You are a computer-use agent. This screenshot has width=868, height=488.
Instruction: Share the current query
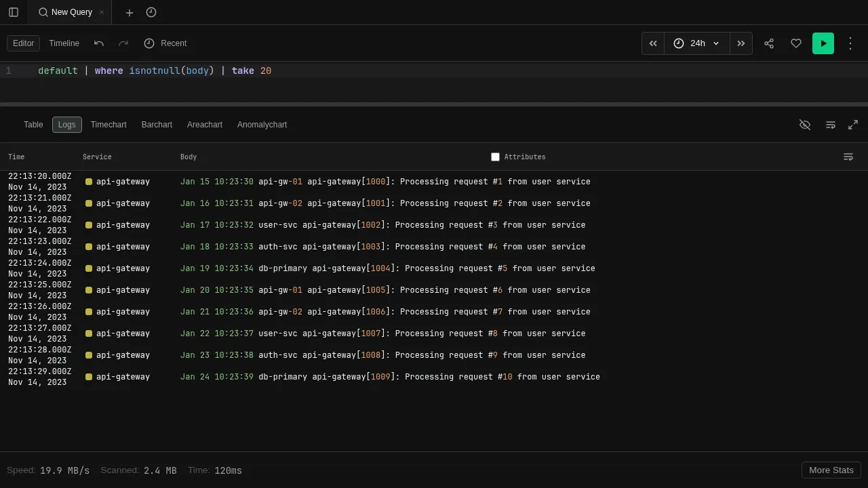tap(769, 43)
